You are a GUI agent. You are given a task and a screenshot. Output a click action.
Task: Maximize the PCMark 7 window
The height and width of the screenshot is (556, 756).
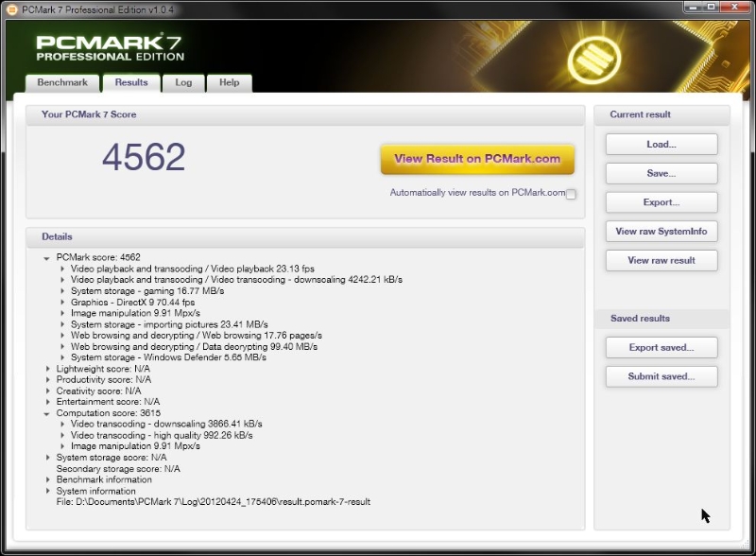[712, 7]
